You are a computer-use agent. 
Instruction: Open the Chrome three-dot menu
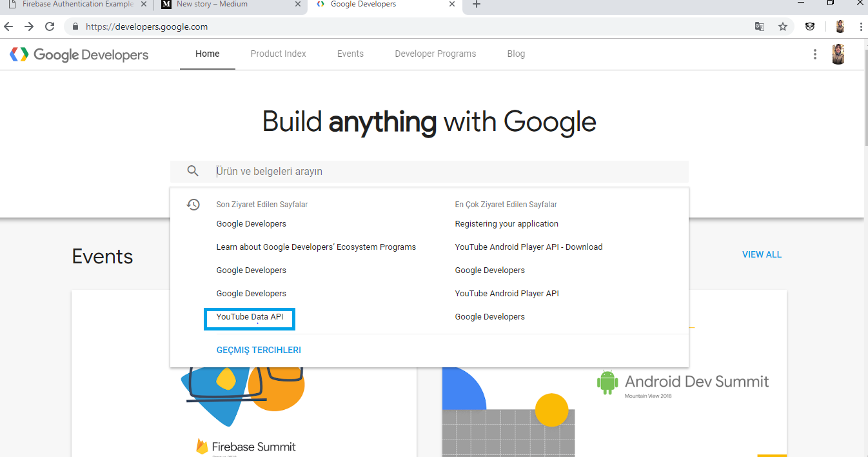pyautogui.click(x=861, y=26)
